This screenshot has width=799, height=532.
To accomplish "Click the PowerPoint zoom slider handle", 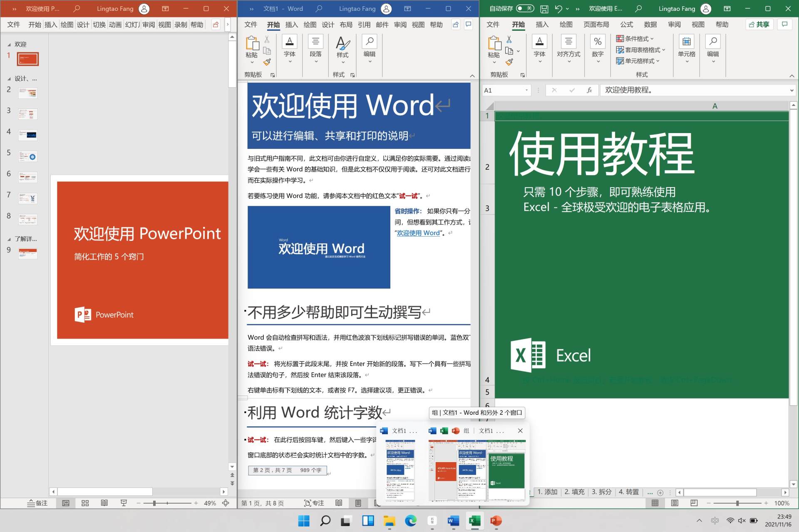I will tap(154, 503).
